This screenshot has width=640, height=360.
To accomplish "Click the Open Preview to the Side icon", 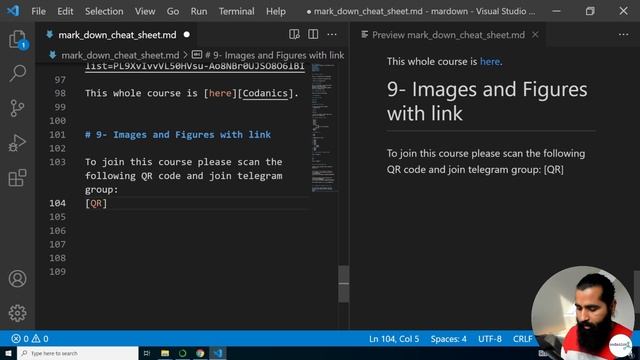I will 294,34.
